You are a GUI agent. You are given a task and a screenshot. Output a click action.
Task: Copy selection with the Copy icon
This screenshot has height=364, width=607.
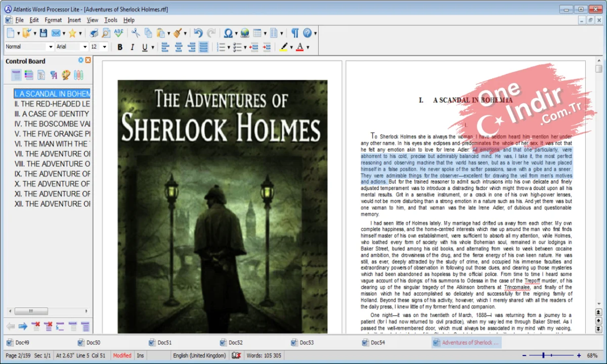coord(148,33)
